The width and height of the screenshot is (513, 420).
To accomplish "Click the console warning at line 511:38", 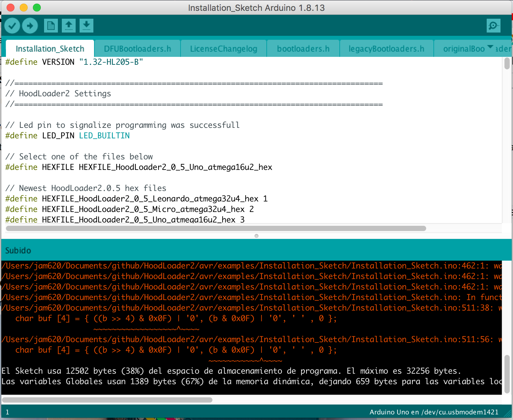I will point(252,308).
